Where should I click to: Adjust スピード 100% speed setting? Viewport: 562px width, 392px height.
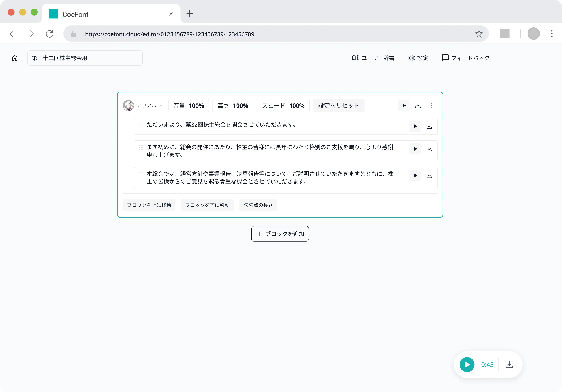click(283, 105)
